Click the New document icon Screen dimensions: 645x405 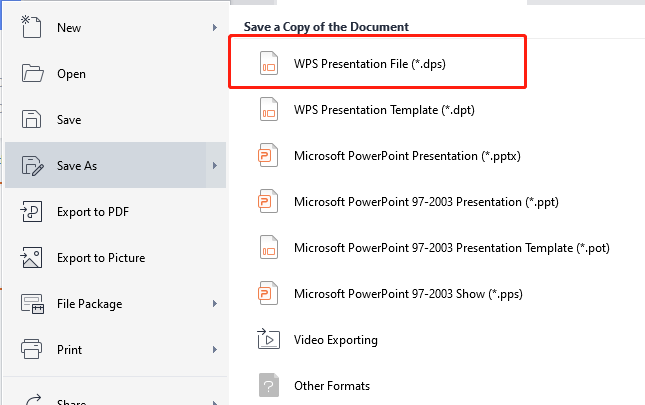point(31,27)
